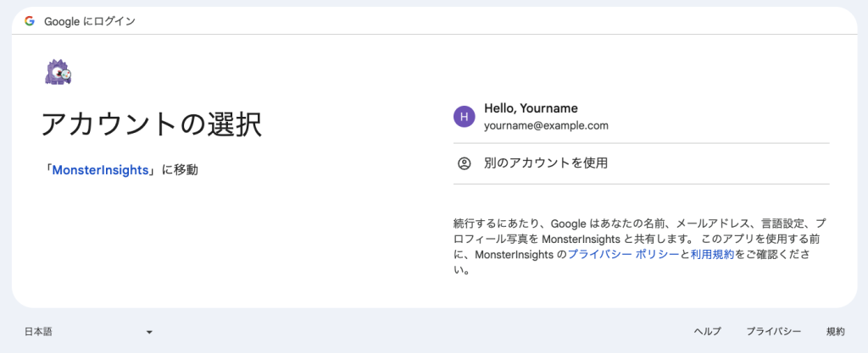Click ヘルプ in the footer
This screenshot has width=868, height=353.
click(708, 332)
